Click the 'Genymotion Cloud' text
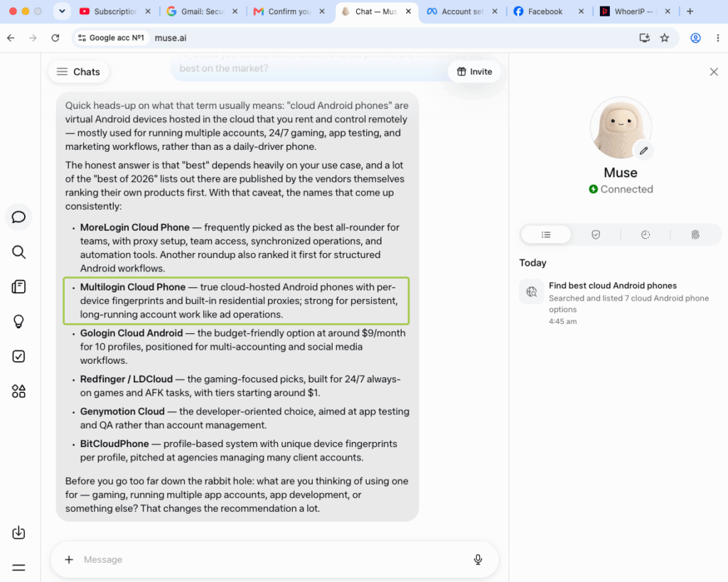Viewport: 728px width, 582px height. coord(122,411)
